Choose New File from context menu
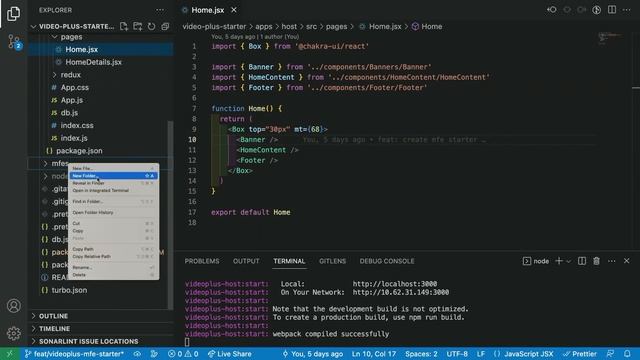Image resolution: width=640 pixels, height=360 pixels. point(113,168)
